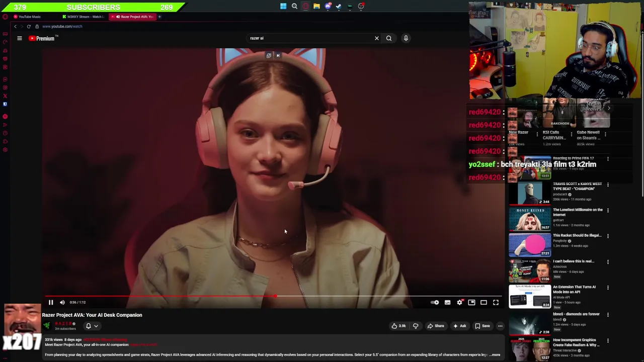Save the video to a playlist
Image resolution: width=644 pixels, height=362 pixels.
(x=482, y=326)
